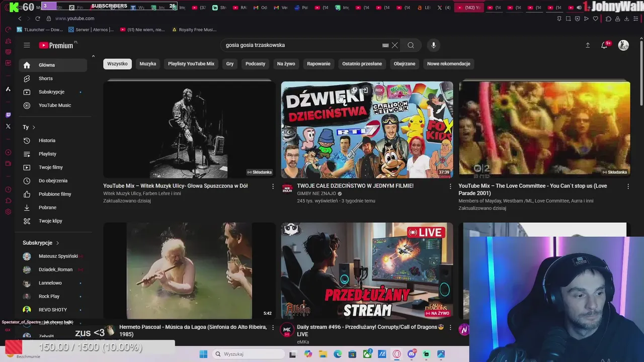Go back with the browser back arrow
This screenshot has width=644, height=362.
[20, 19]
